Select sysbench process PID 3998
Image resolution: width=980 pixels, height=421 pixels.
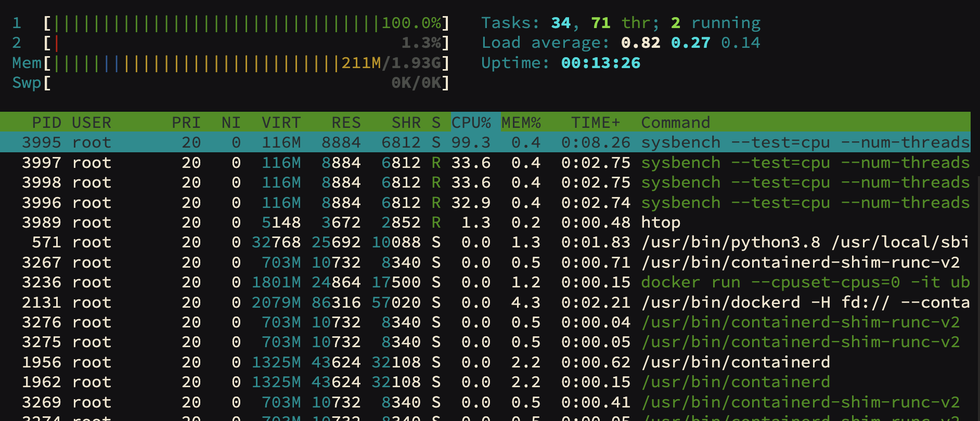point(485,182)
